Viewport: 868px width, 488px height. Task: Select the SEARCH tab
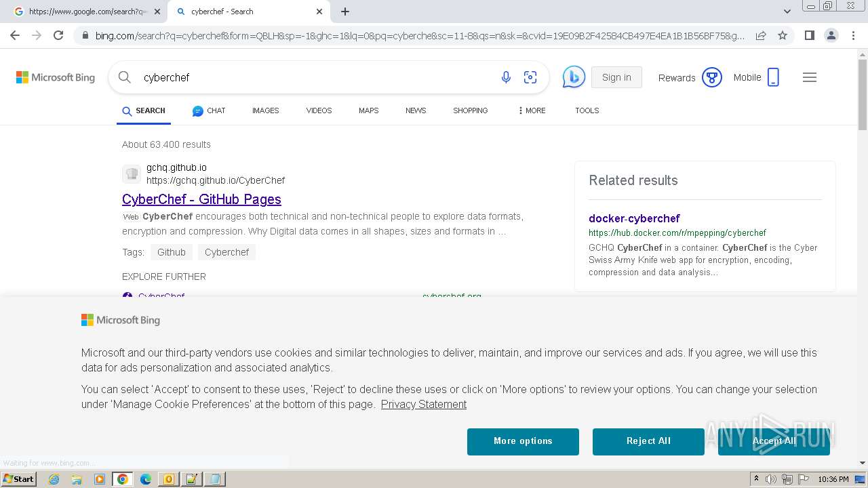pyautogui.click(x=144, y=110)
